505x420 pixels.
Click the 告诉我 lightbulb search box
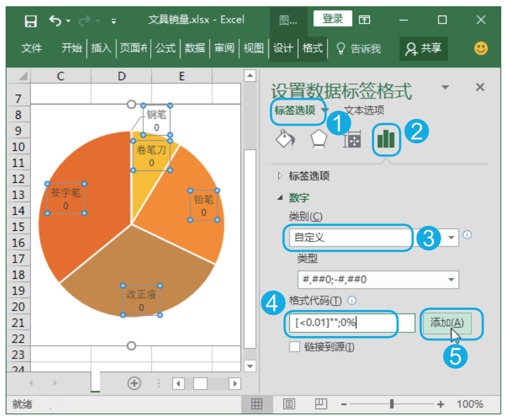359,49
